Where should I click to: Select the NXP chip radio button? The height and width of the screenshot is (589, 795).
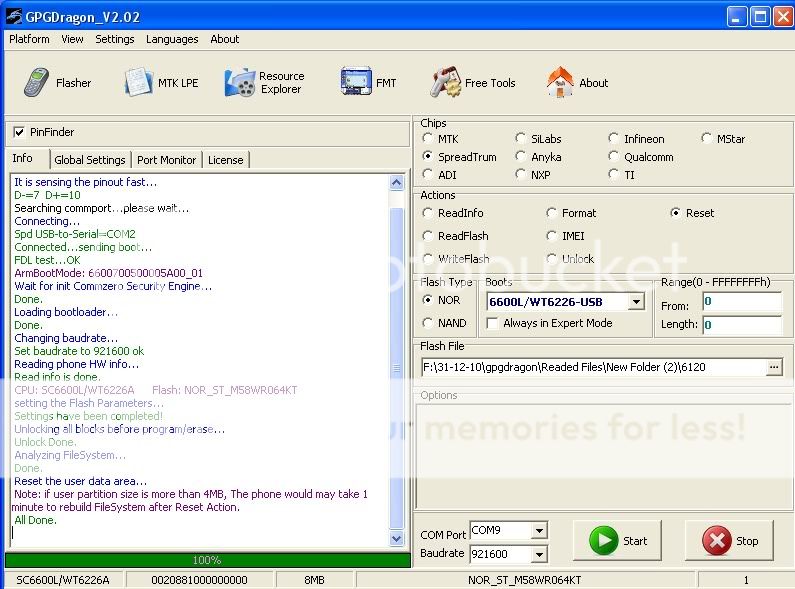520,175
